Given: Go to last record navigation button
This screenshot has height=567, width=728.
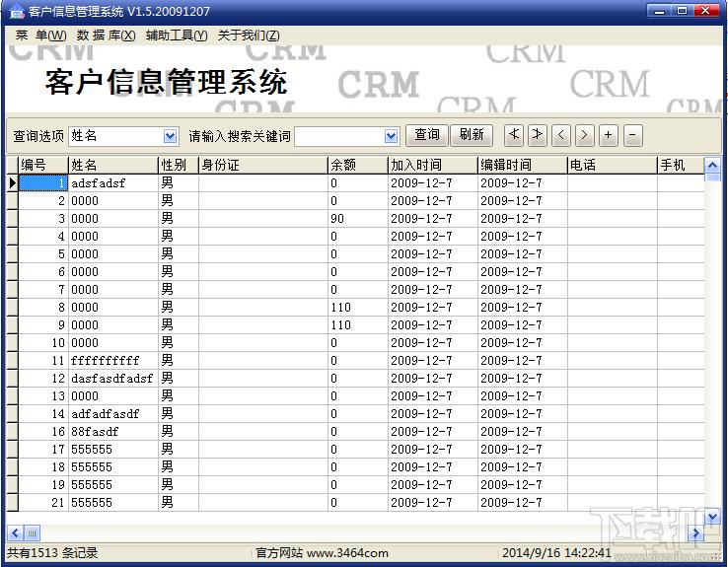Looking at the screenshot, I should (538, 135).
